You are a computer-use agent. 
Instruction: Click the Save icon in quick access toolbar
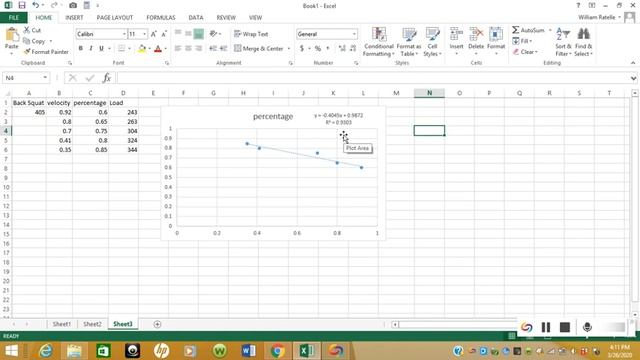pyautogui.click(x=22, y=5)
